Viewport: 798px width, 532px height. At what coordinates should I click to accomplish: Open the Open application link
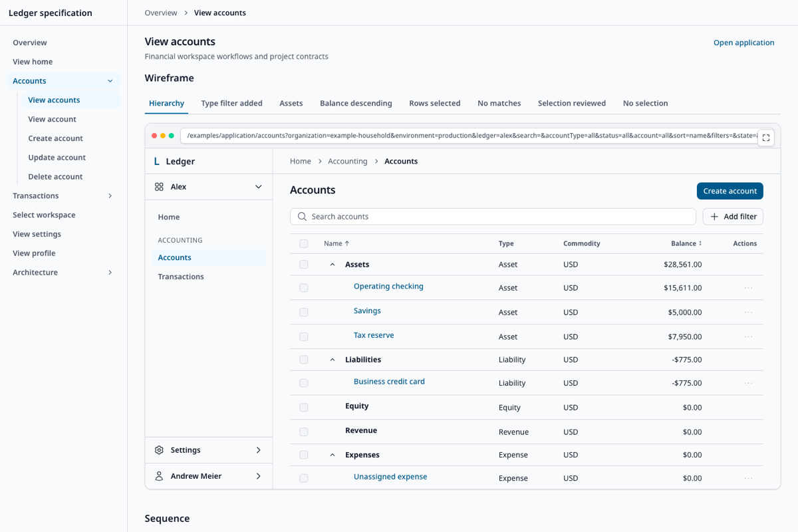(744, 43)
